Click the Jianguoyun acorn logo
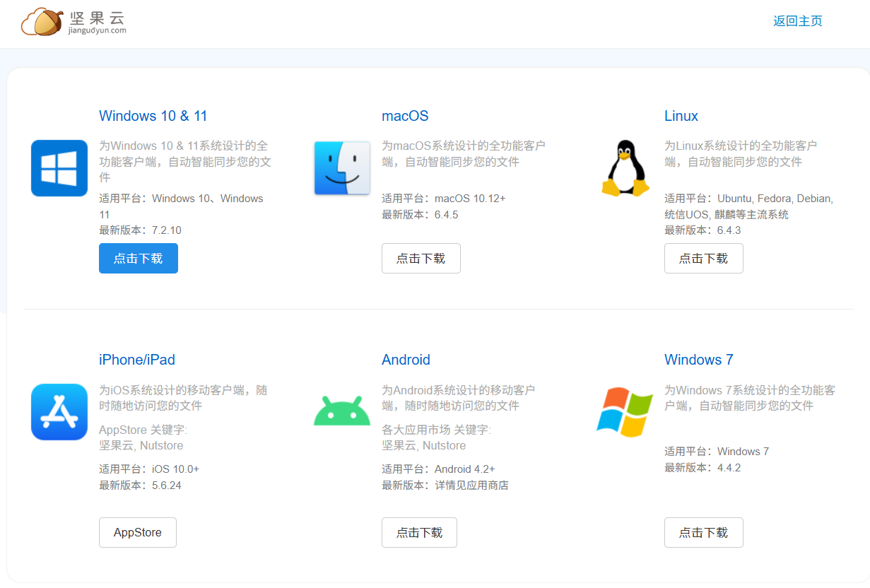 [74, 22]
